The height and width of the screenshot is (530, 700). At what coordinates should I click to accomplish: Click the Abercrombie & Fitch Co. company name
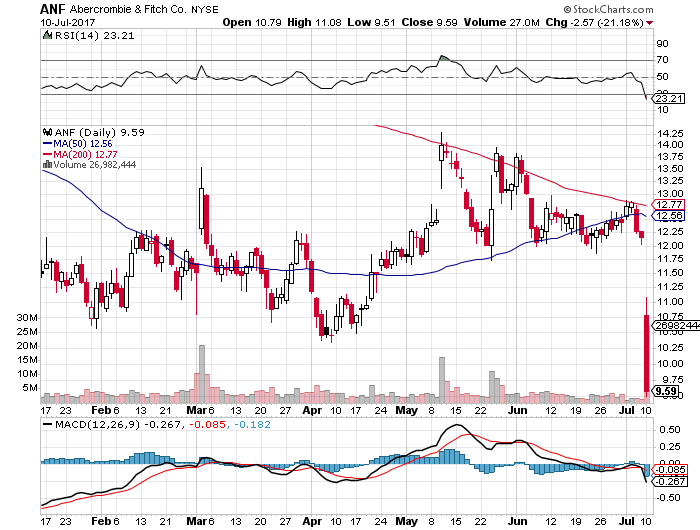[x=128, y=9]
